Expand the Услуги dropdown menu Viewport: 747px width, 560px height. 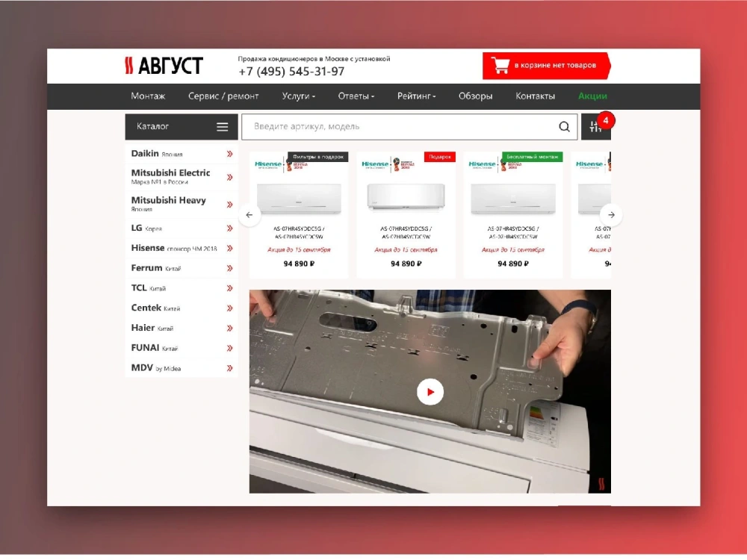[x=298, y=96]
